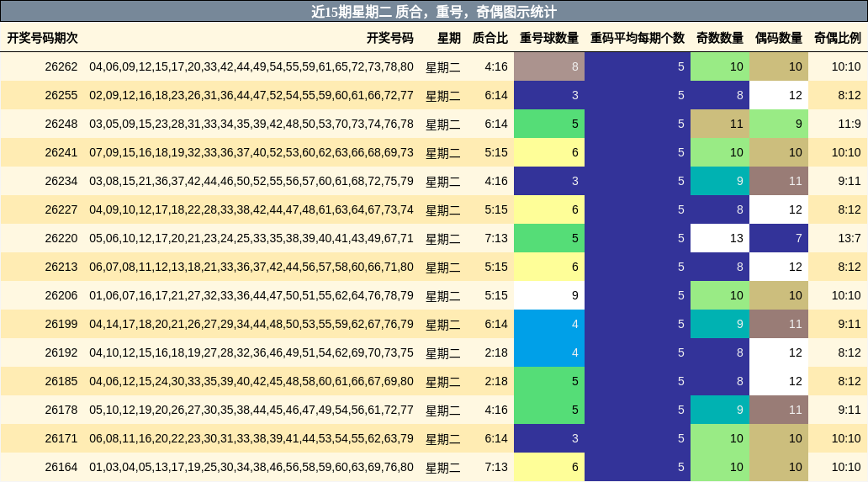
Task: Select issue number 26234
Action: (61, 181)
